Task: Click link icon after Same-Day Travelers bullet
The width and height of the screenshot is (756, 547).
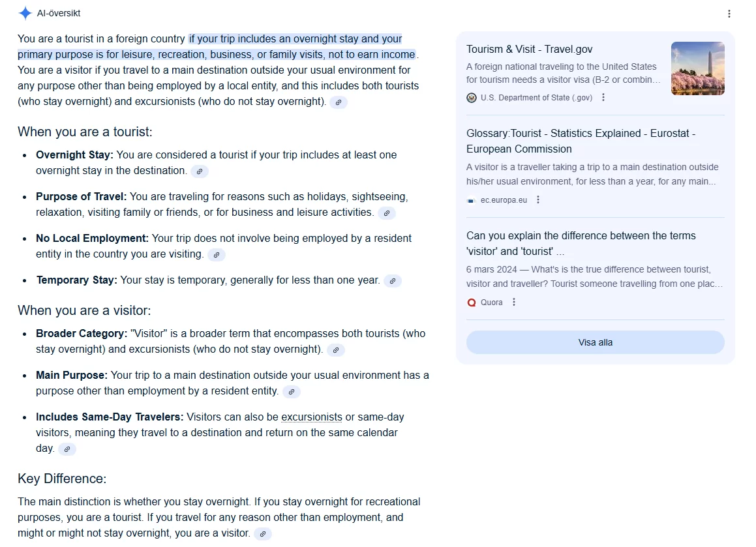Action: pos(67,449)
